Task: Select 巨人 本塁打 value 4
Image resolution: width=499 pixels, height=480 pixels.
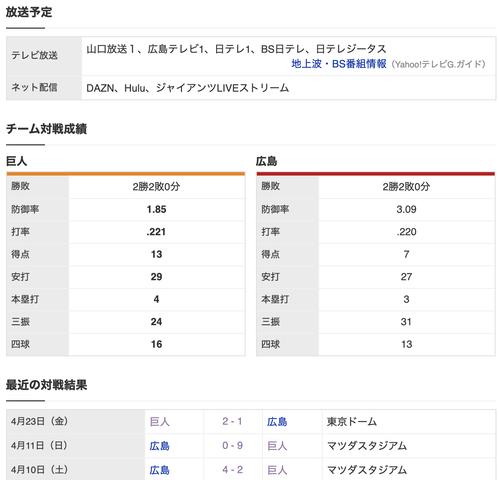Action: coord(156,299)
